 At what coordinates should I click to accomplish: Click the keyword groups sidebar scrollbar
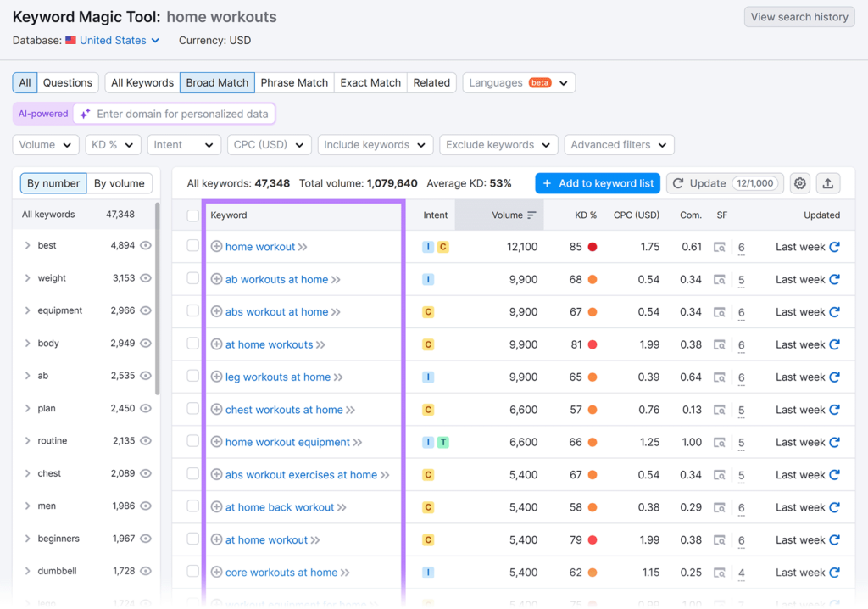point(157,299)
